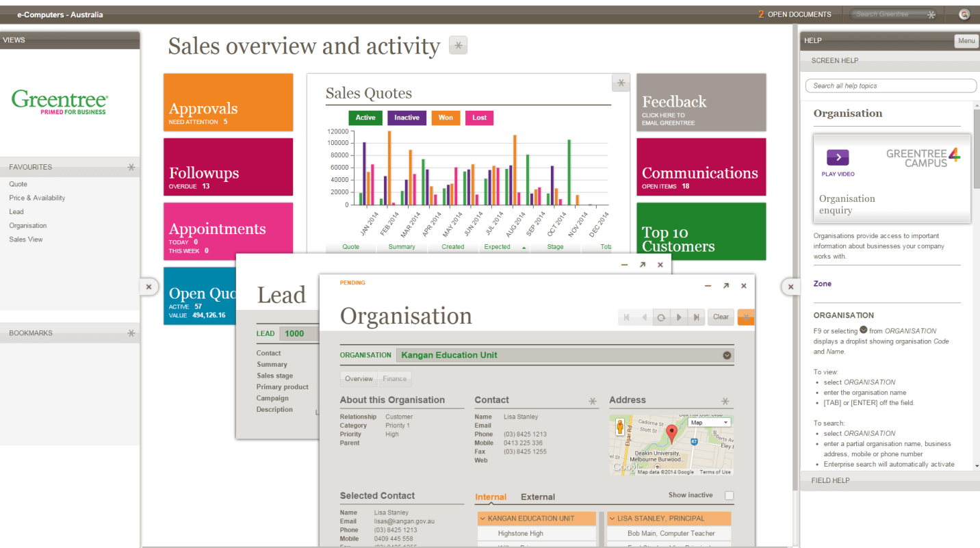This screenshot has height=548, width=980.
Task: Go to previous record in Organisation window
Action: [x=644, y=317]
